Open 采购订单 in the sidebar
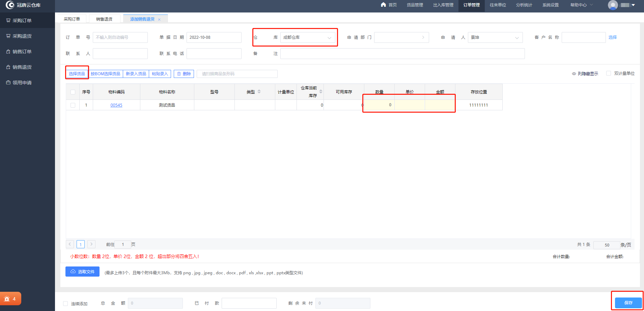This screenshot has width=644, height=311. (27, 21)
